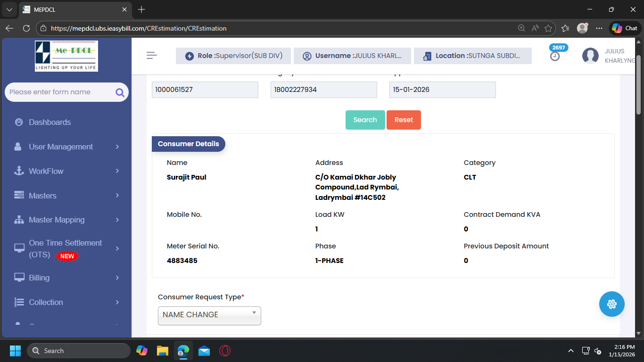Open the taskbar network status icon
Image resolution: width=644 pixels, height=362 pixels.
click(586, 351)
